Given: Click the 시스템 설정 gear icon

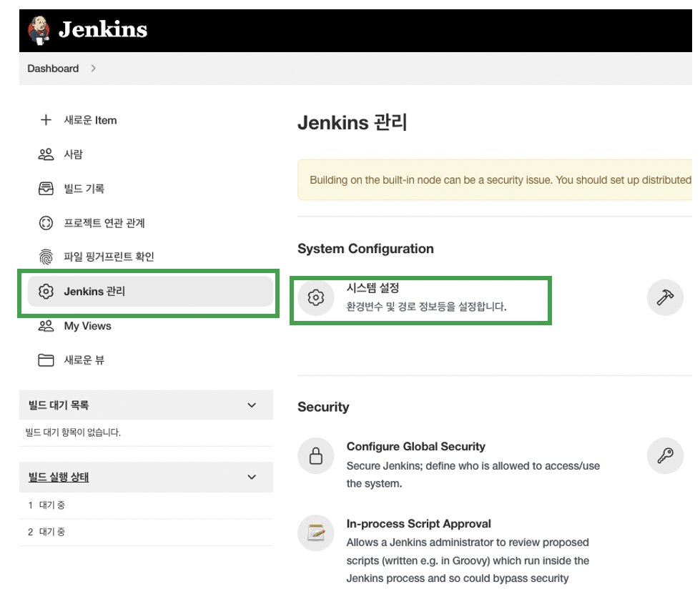Looking at the screenshot, I should coord(316,298).
